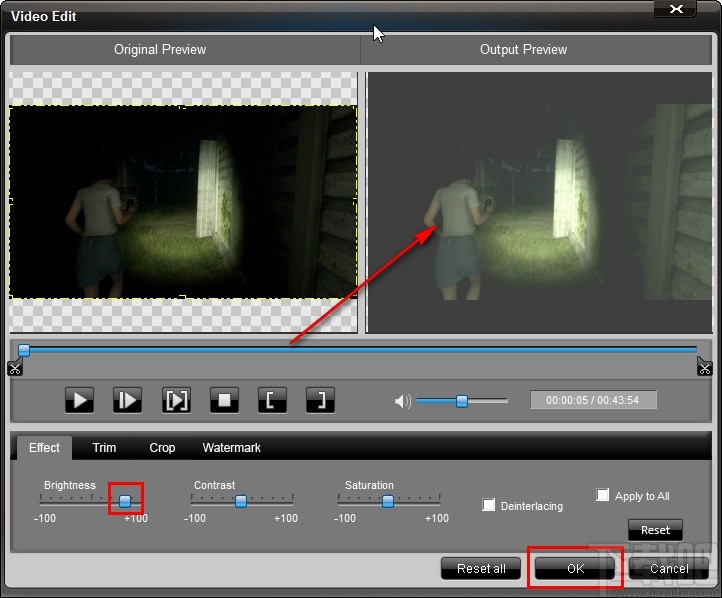Click the left scissors trim marker

coord(14,367)
